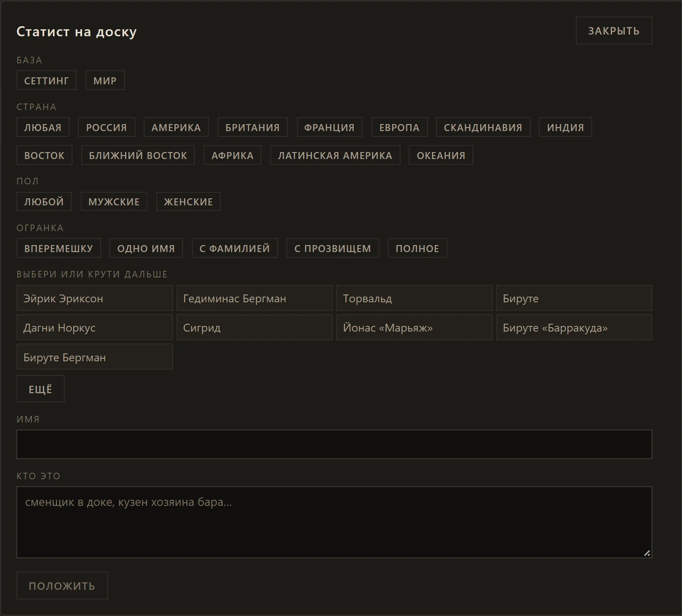The height and width of the screenshot is (616, 682).
Task: Choose the С ФАМИЛИЕЙ format
Action: click(235, 248)
